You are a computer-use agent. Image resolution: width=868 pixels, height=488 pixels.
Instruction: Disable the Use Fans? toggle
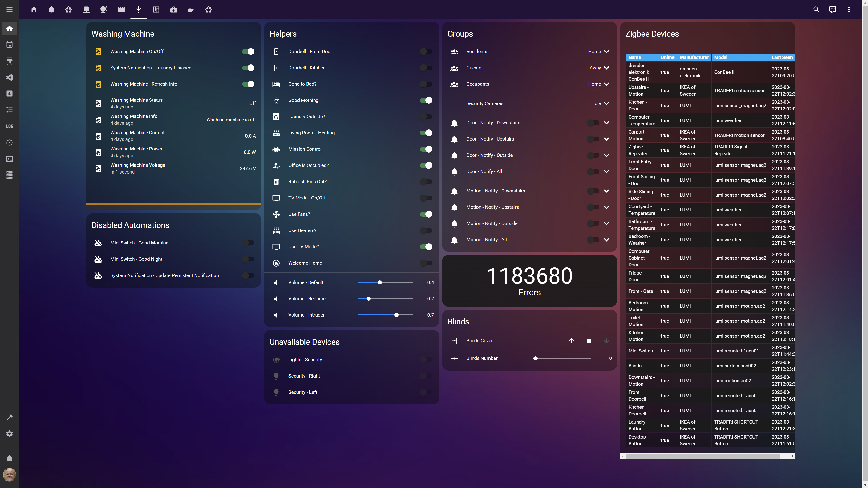(x=426, y=214)
